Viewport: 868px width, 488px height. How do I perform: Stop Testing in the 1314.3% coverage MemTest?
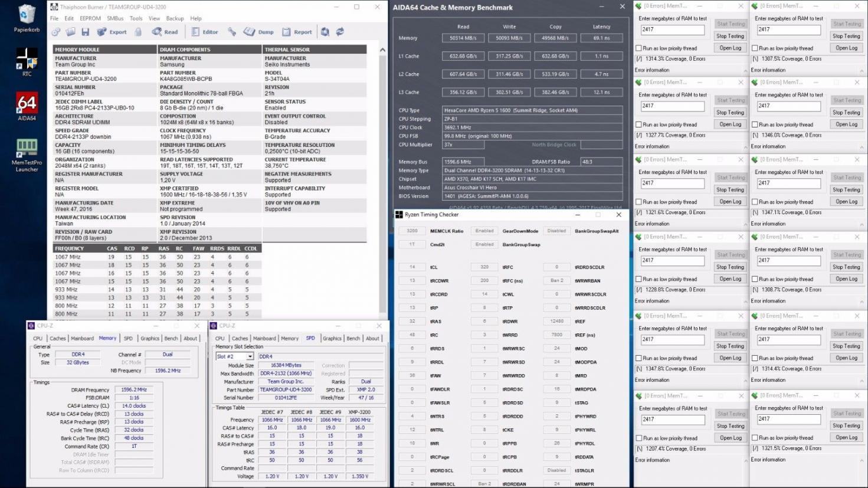pyautogui.click(x=730, y=36)
